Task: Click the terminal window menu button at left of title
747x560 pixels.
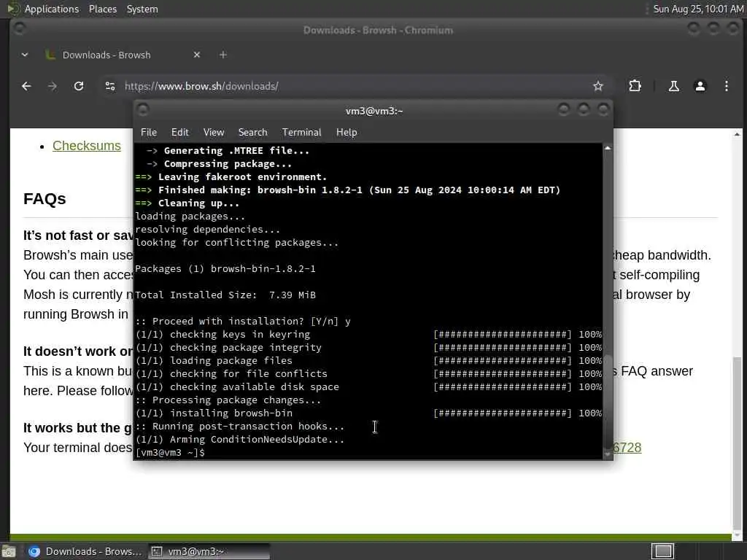Action: [x=143, y=110]
